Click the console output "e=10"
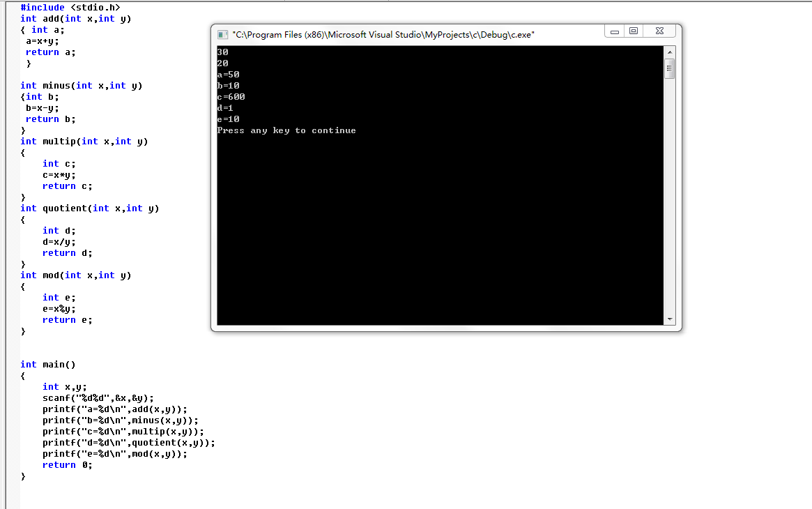The width and height of the screenshot is (812, 509). pyautogui.click(x=229, y=119)
